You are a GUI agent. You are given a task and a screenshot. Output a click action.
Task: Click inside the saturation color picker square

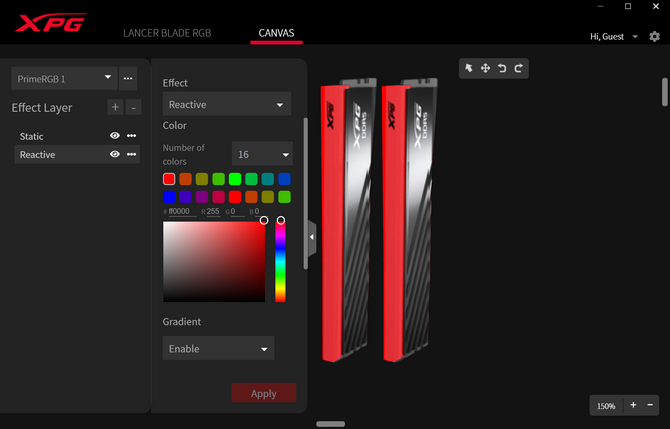pos(214,262)
